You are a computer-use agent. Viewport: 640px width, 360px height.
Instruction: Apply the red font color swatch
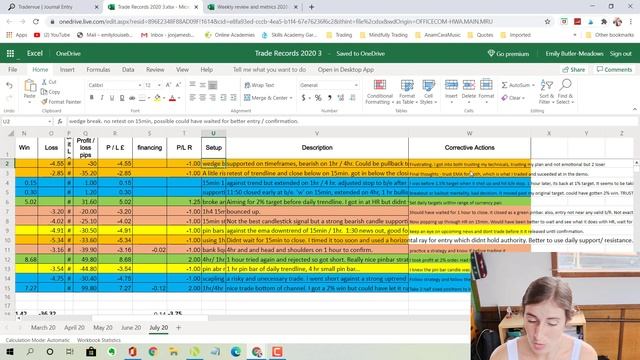click(x=172, y=98)
